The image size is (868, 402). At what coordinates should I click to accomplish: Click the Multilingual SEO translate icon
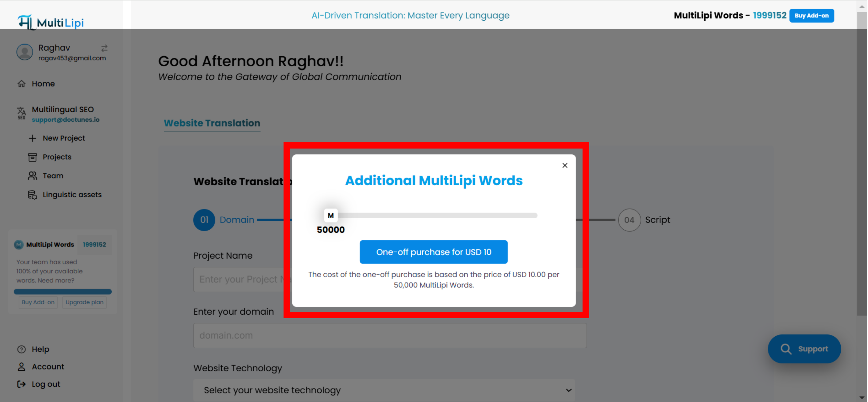(21, 113)
